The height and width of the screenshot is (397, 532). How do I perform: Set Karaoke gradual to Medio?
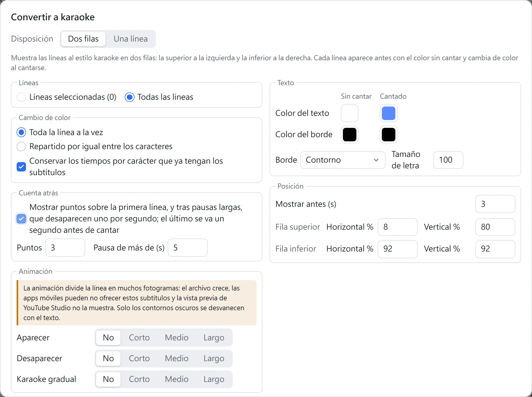(x=177, y=379)
